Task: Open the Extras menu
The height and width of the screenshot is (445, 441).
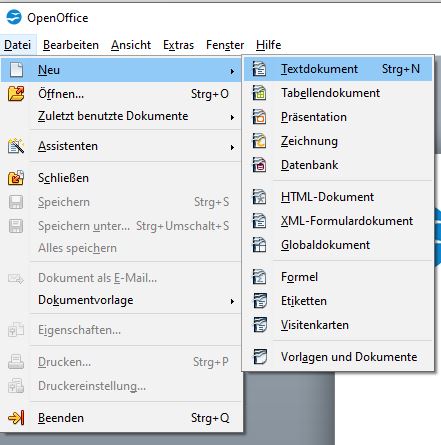Action: coord(178,45)
